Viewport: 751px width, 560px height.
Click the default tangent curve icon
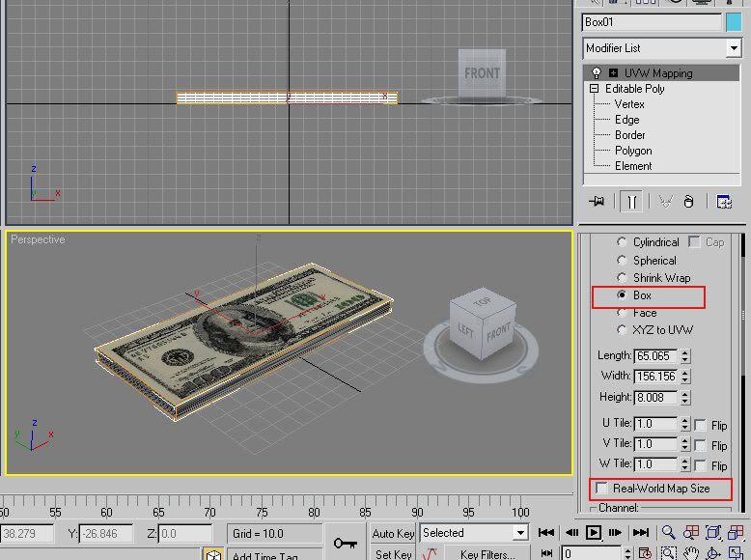[x=430, y=554]
